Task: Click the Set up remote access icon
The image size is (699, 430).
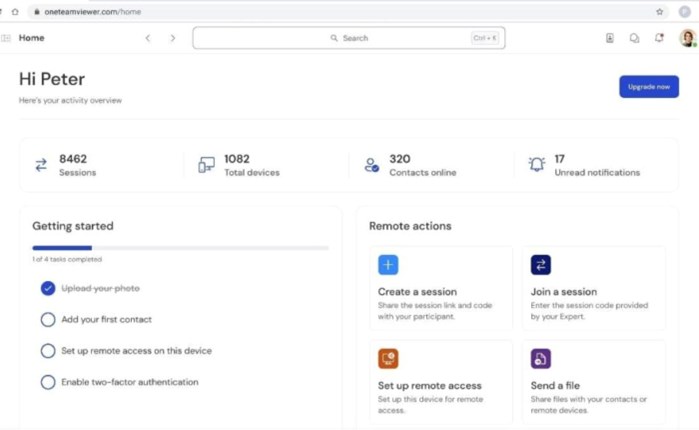Action: 388,358
